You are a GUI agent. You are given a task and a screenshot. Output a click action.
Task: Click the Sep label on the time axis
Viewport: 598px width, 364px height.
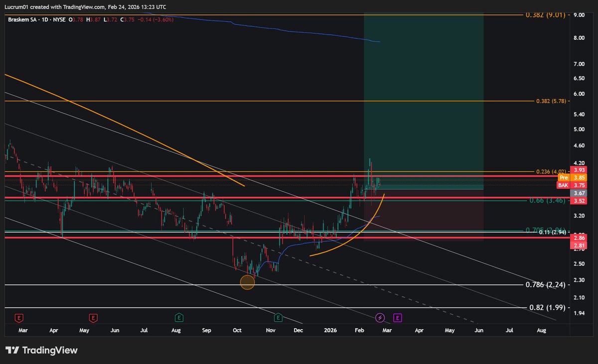click(x=207, y=330)
